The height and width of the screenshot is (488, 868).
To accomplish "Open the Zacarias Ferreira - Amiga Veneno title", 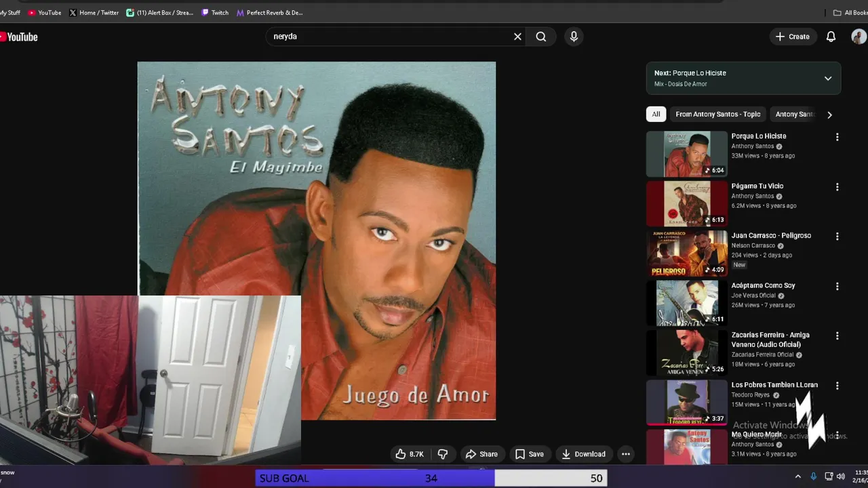I will pyautogui.click(x=770, y=340).
